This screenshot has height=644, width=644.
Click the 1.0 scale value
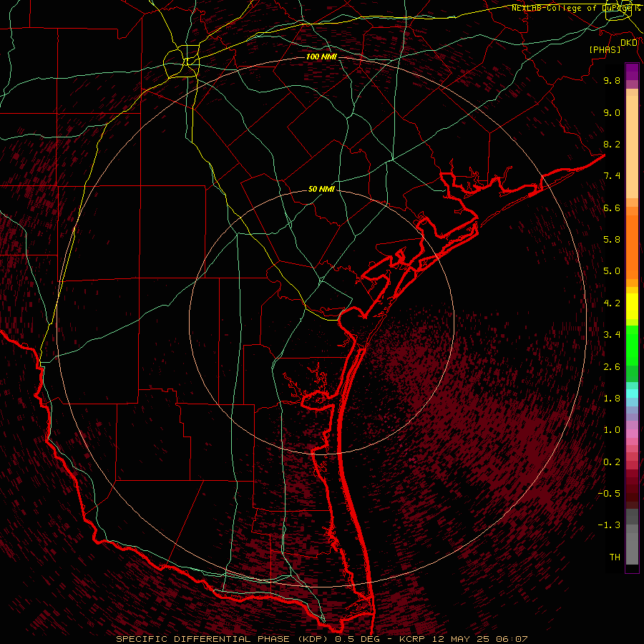[x=612, y=430]
